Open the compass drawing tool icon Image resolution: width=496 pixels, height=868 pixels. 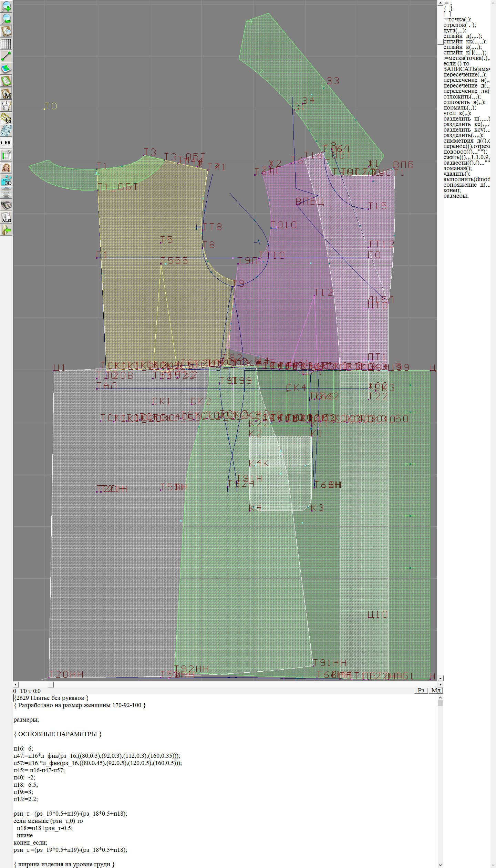[6, 106]
